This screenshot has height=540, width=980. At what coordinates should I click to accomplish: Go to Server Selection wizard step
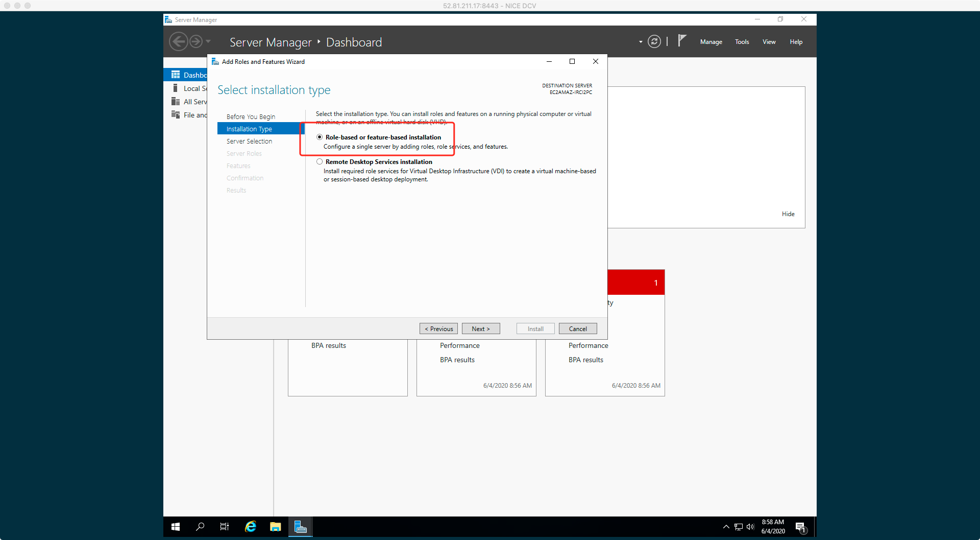click(249, 141)
